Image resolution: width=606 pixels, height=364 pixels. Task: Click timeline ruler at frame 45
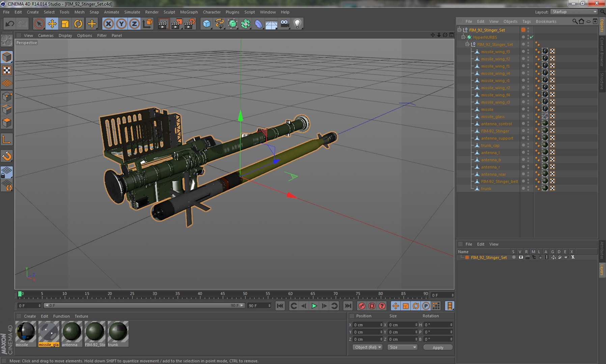[222, 295]
